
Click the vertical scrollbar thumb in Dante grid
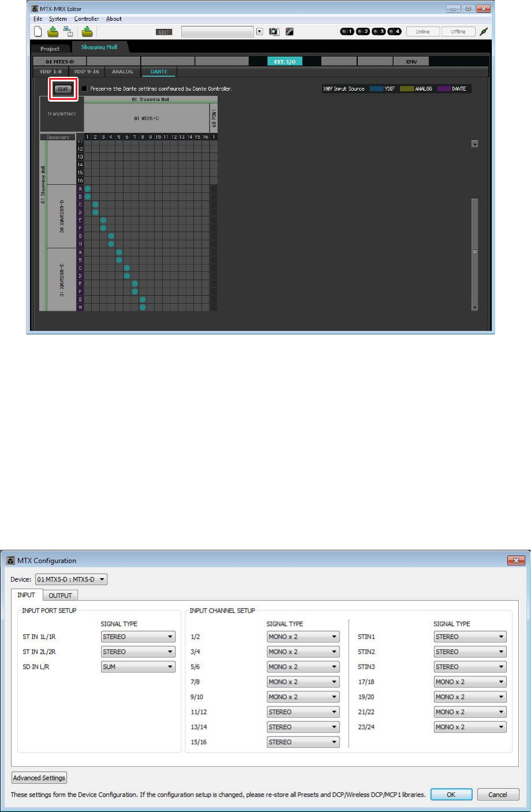pyautogui.click(x=475, y=251)
